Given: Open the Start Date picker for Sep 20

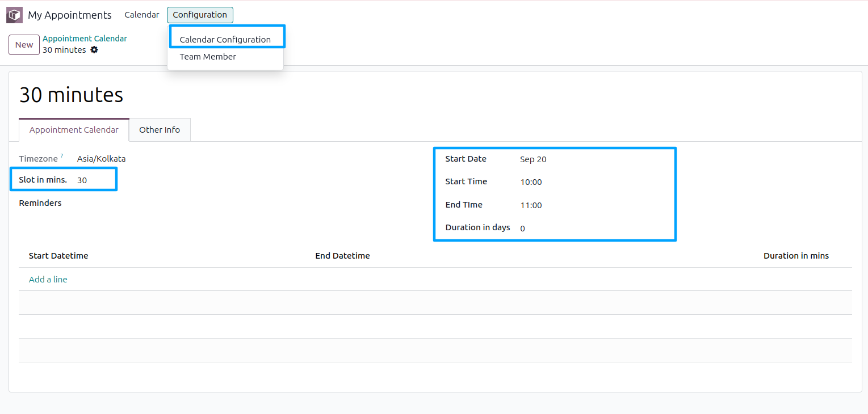Looking at the screenshot, I should point(533,159).
